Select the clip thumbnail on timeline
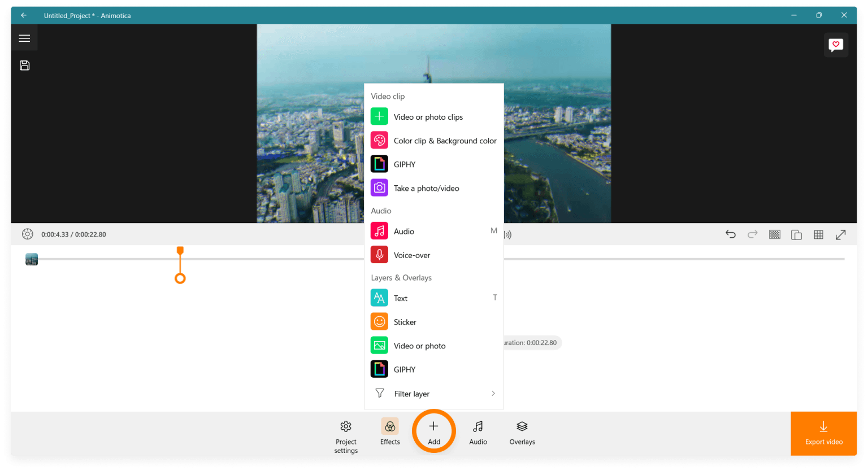The height and width of the screenshot is (471, 868). tap(32, 259)
